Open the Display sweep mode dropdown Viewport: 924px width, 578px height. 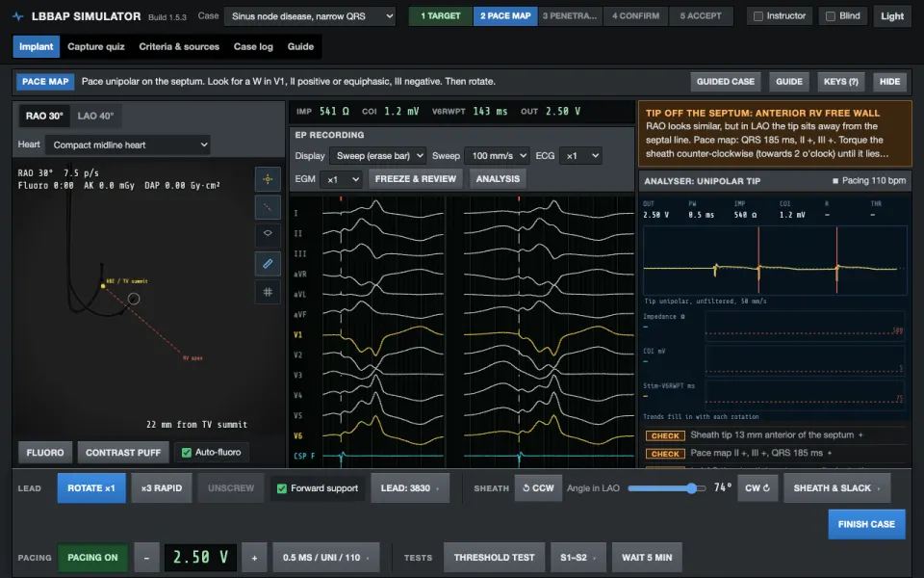click(377, 156)
